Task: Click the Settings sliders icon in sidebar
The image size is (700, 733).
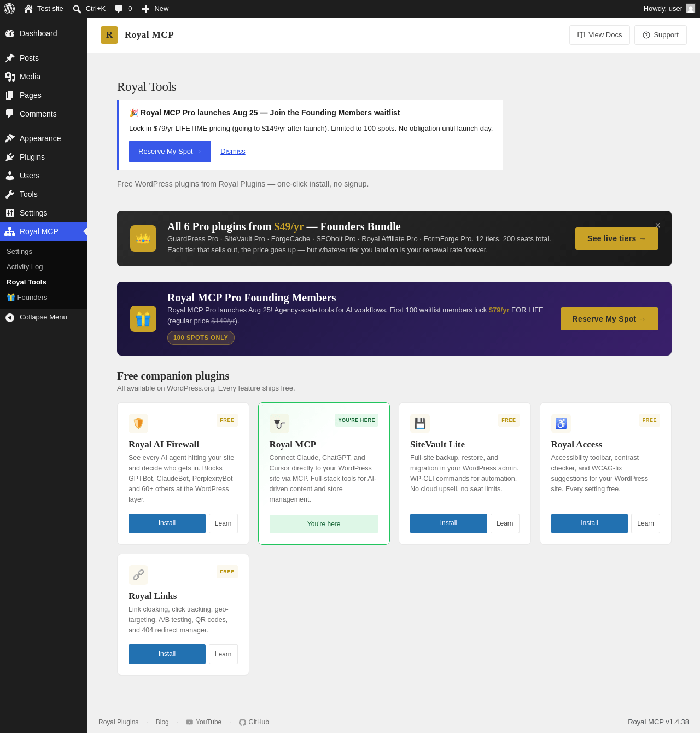Action: [x=10, y=213]
